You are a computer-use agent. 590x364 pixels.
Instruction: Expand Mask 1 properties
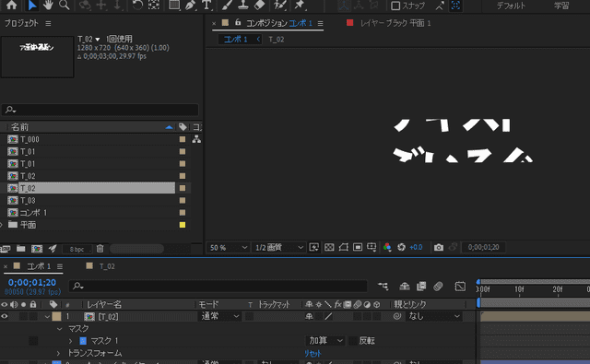click(x=70, y=341)
